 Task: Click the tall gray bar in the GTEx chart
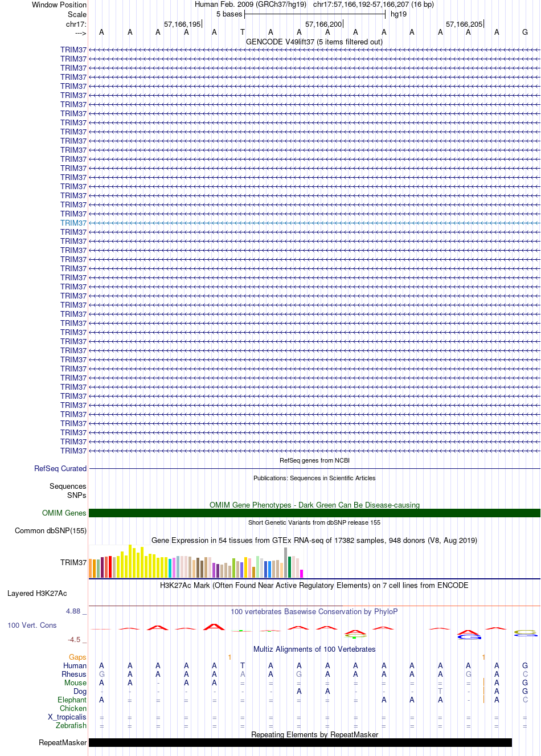tap(286, 563)
